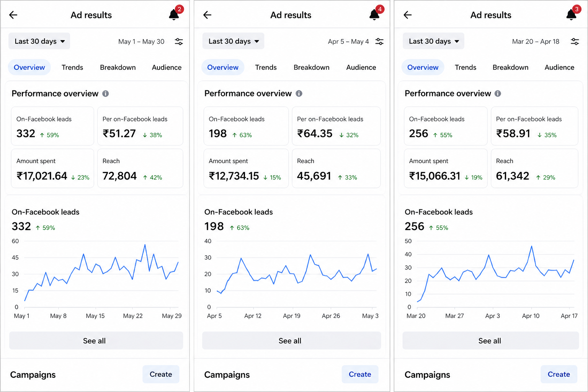Switch to Breakdown tab in Apr 5 – May 4 panel

click(312, 67)
